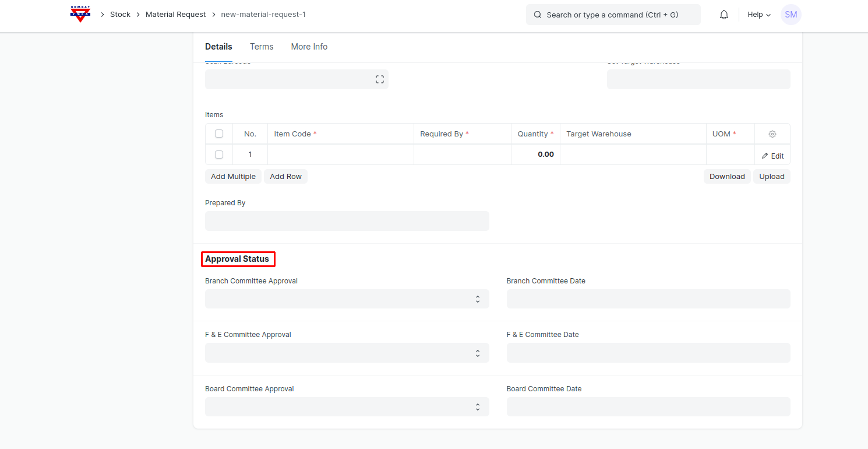Click the search magnifier icon
This screenshot has width=868, height=449.
[x=537, y=15]
